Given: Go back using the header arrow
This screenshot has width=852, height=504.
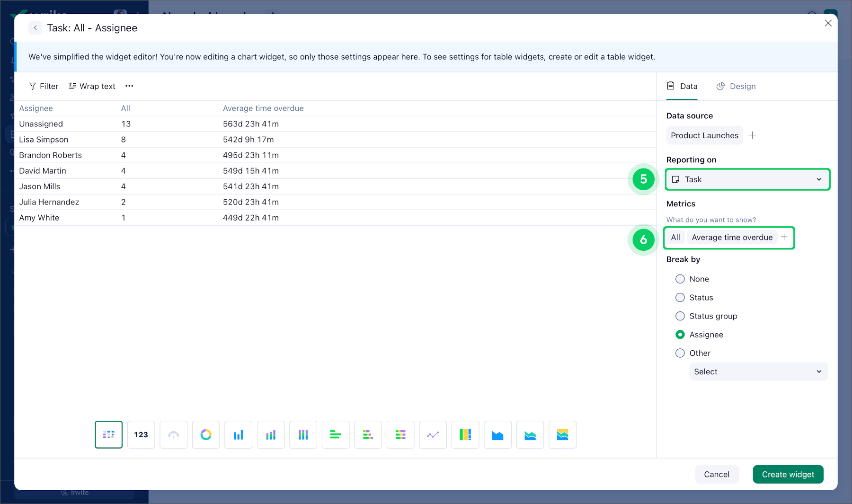Looking at the screenshot, I should [x=35, y=28].
